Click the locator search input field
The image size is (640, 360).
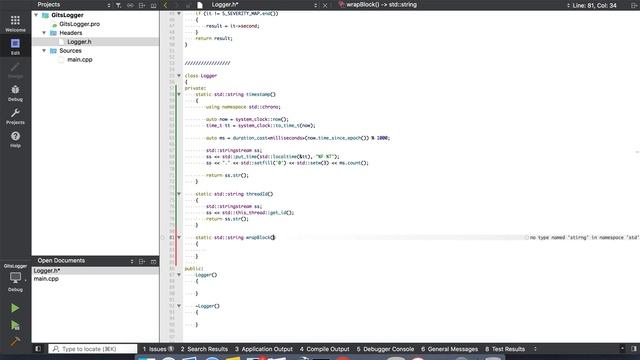click(93, 349)
